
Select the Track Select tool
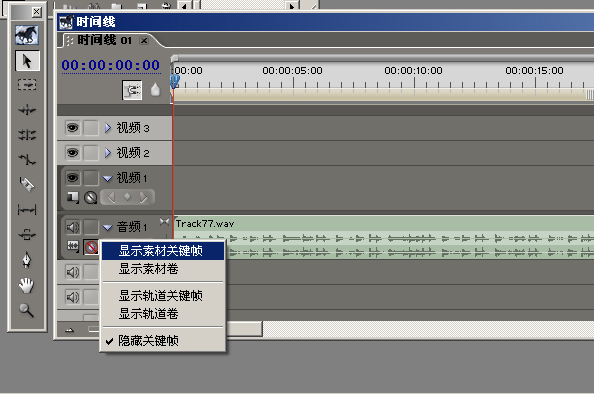tap(27, 85)
